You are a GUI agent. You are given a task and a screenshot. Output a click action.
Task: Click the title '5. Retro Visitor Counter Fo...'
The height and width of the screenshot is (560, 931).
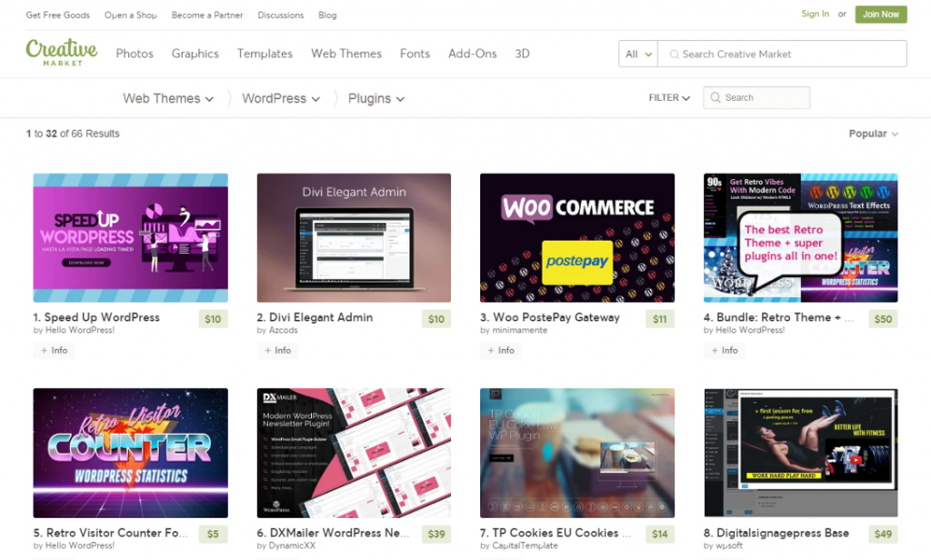[110, 533]
